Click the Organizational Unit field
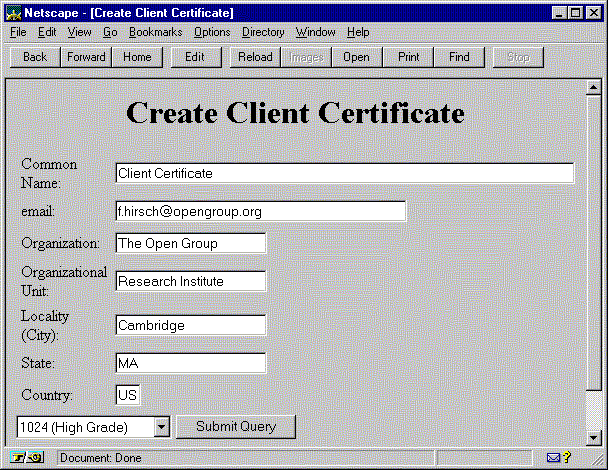The height and width of the screenshot is (470, 608). click(x=191, y=281)
